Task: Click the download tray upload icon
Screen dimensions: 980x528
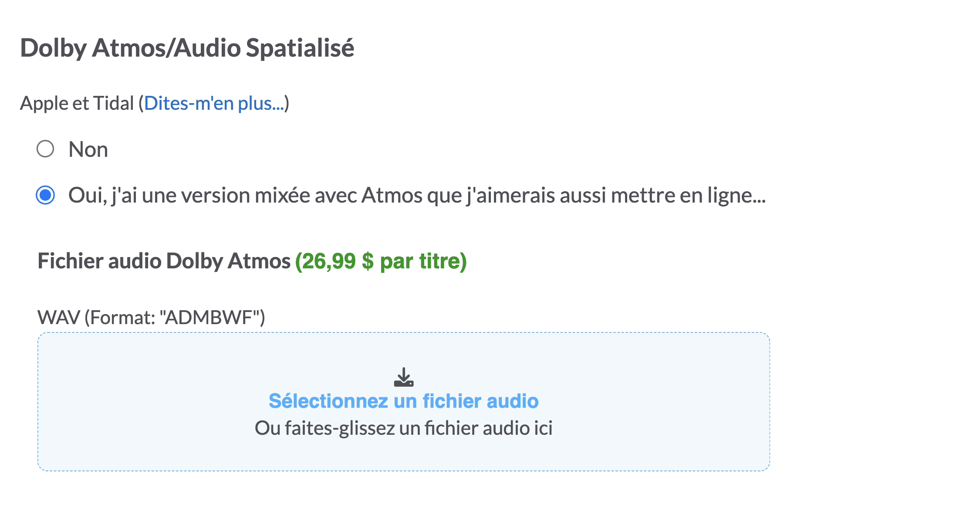Action: pos(404,377)
